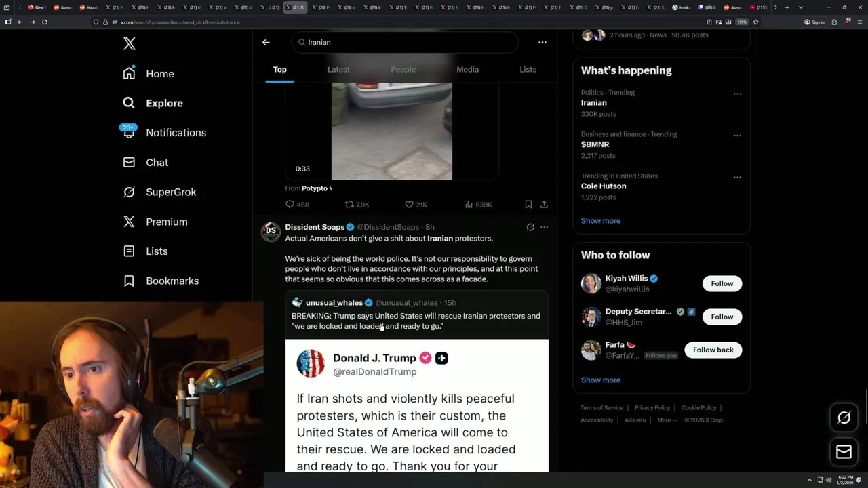The width and height of the screenshot is (868, 488).
Task: Open the Privacy Policy link
Action: 652,407
